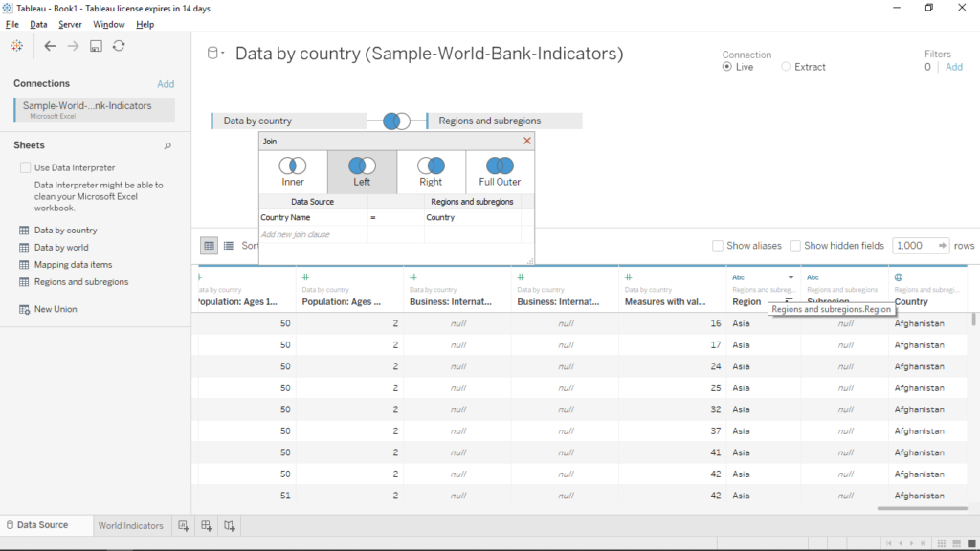Click the join Venn diagram icon
Viewport: 980px width, 551px height.
[396, 121]
